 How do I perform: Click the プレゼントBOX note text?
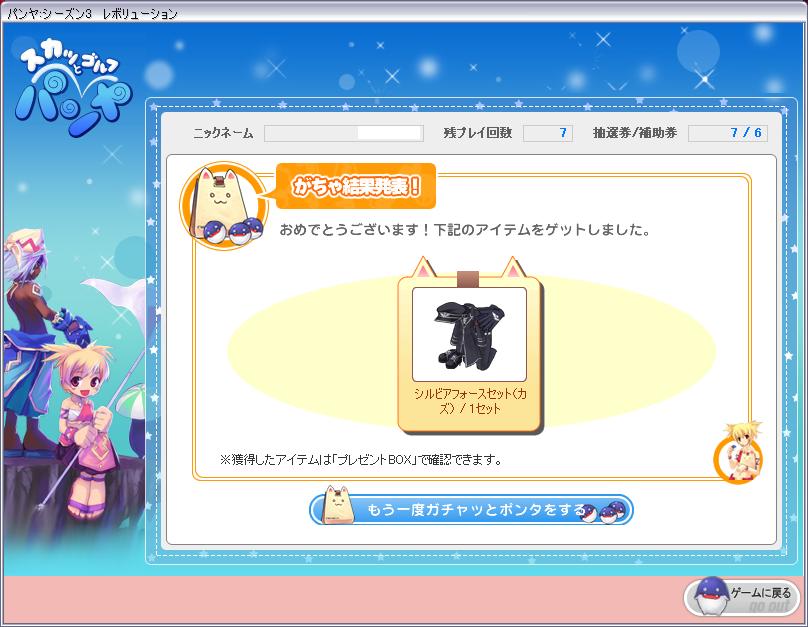(361, 460)
